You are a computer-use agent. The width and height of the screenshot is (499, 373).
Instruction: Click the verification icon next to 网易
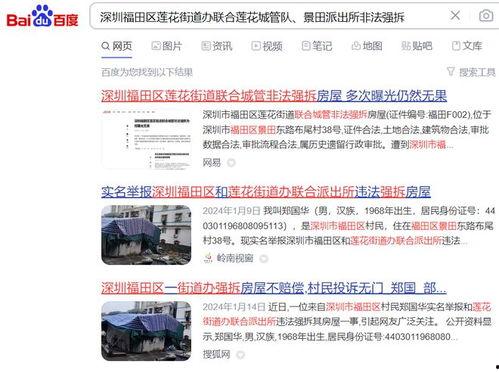coord(231,163)
